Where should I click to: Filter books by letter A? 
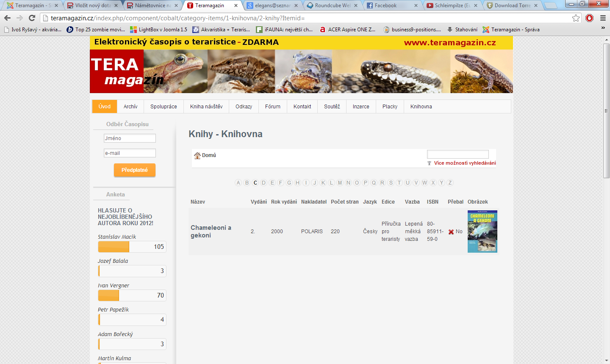coord(238,183)
